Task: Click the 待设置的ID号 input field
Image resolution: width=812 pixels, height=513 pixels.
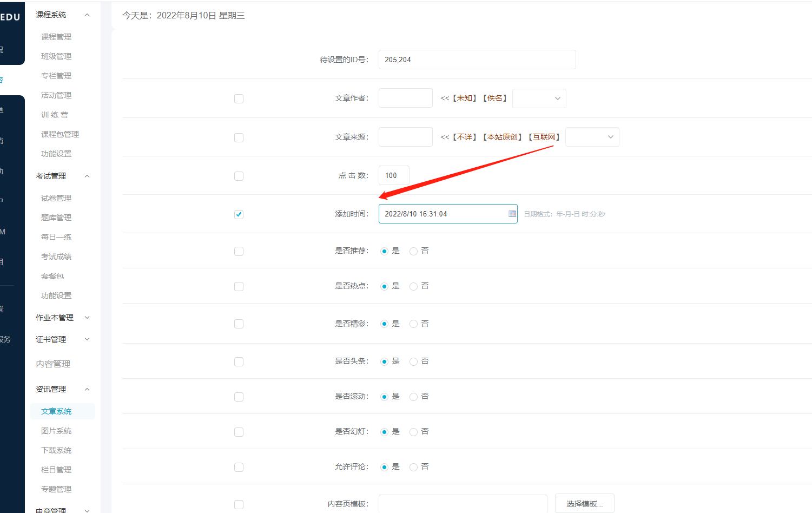Action: pyautogui.click(x=477, y=60)
